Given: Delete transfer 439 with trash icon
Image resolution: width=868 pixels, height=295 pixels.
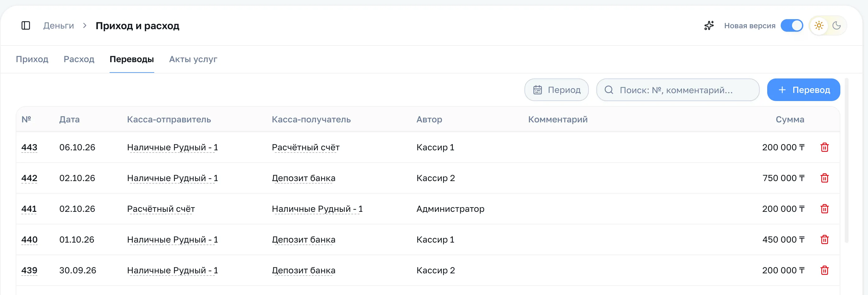Looking at the screenshot, I should coord(824,270).
